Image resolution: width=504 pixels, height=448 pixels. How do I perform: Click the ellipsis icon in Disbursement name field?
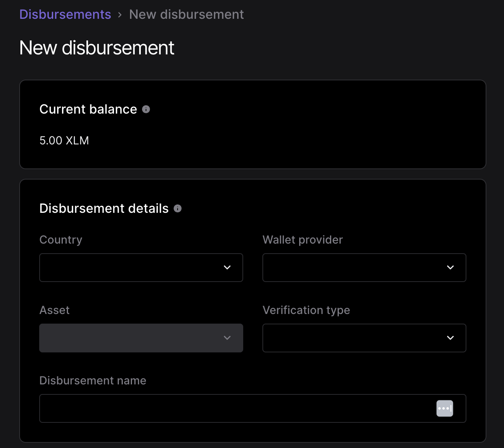(444, 408)
